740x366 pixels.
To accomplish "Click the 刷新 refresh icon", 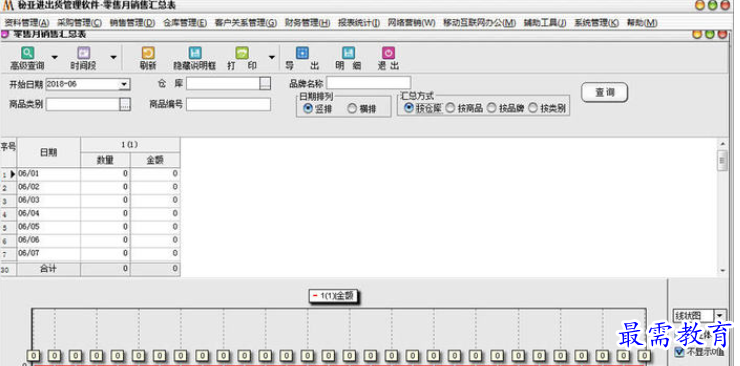I will coord(148,53).
